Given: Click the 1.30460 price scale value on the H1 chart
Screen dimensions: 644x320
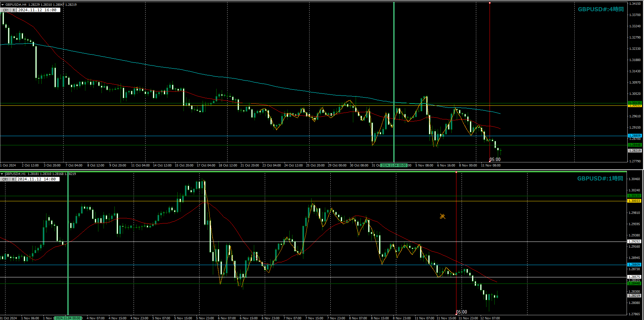Looking at the screenshot, I should [634, 179].
